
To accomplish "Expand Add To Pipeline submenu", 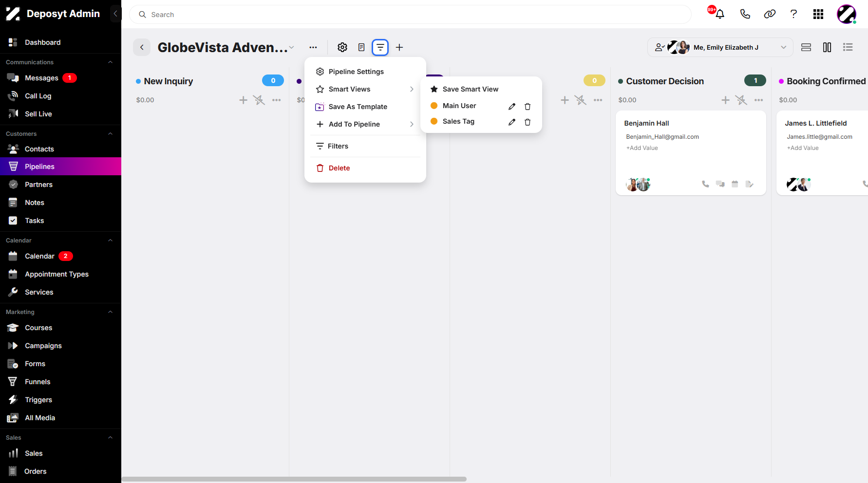I will 365,124.
